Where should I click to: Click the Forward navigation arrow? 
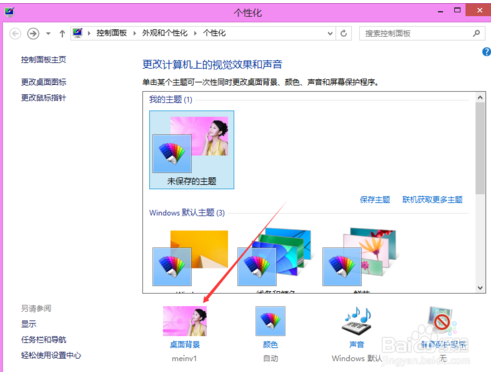(33, 33)
